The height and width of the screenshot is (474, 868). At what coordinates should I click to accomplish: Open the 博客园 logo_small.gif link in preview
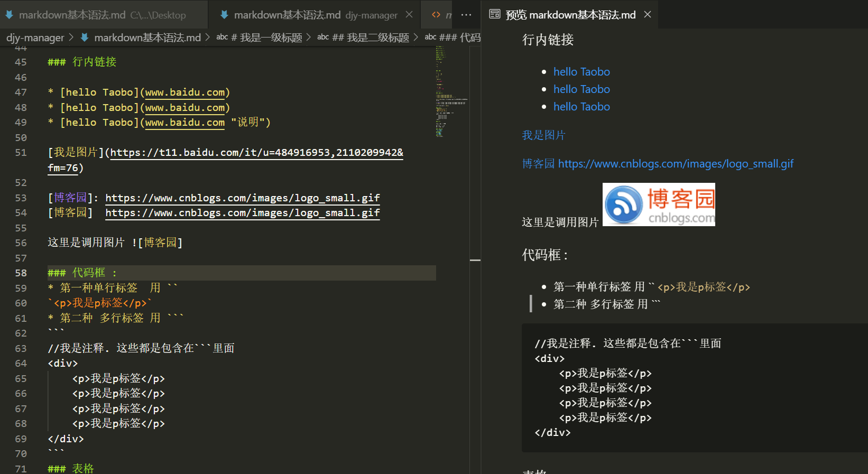[658, 164]
